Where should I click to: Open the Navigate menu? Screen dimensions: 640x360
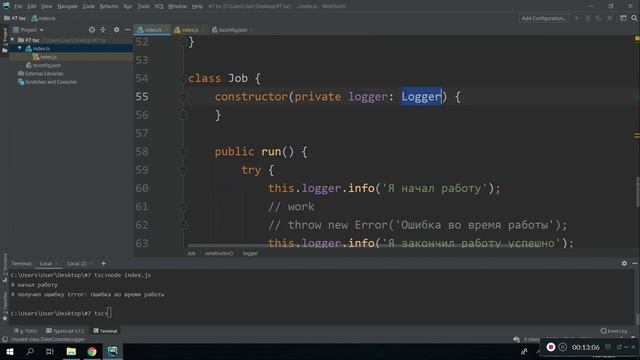point(67,6)
